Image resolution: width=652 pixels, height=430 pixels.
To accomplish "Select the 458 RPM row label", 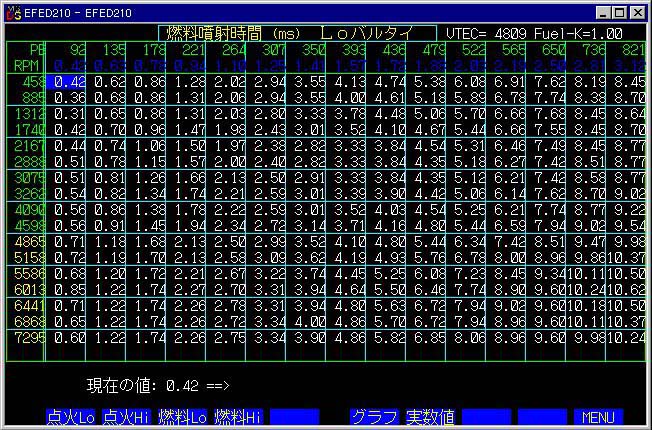I will point(31,83).
